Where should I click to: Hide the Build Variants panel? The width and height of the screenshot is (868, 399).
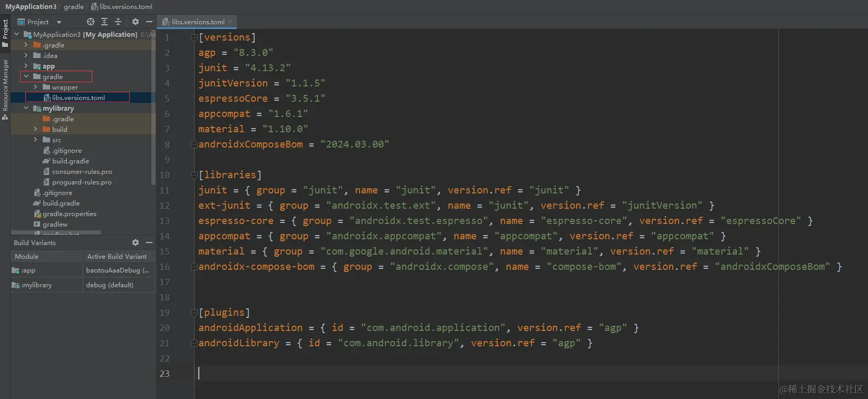pos(149,242)
